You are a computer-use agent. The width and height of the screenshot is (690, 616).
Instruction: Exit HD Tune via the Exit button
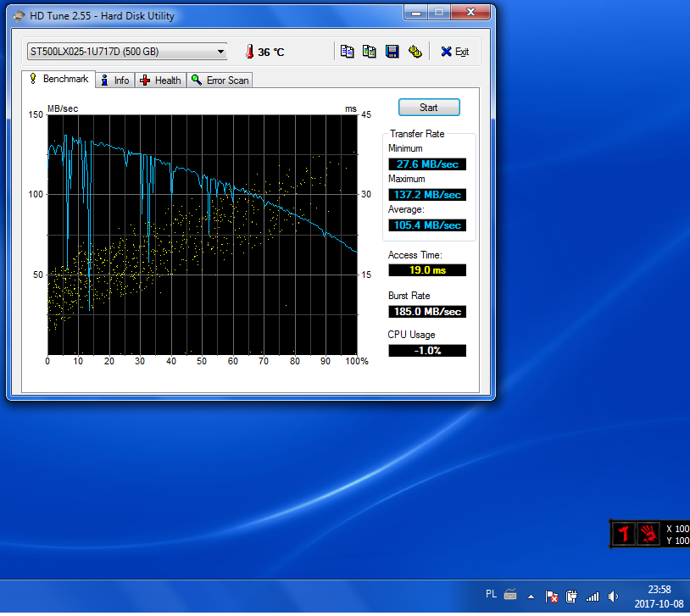455,52
